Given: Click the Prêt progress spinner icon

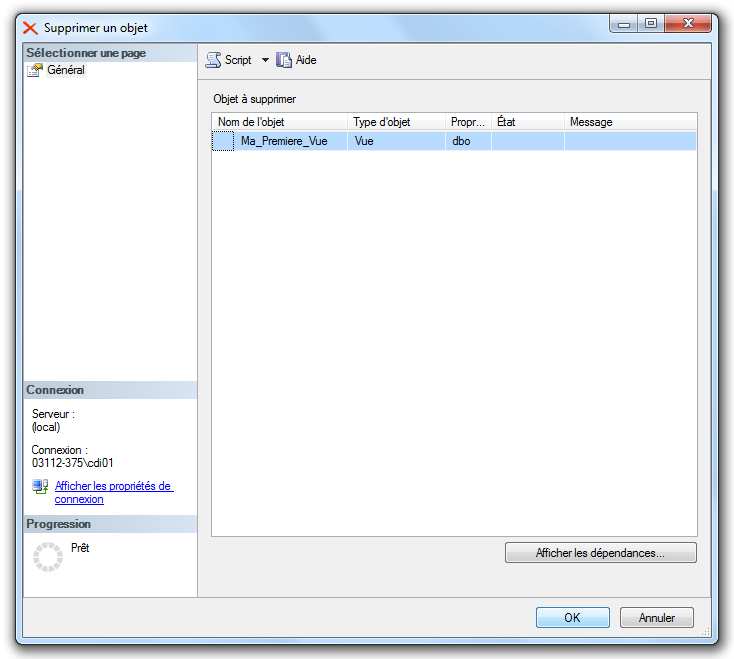Looking at the screenshot, I should click(x=48, y=557).
